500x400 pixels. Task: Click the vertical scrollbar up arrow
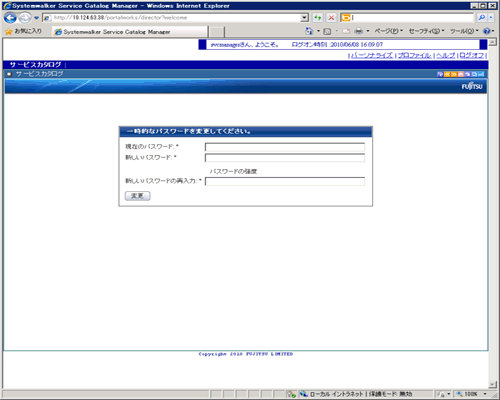pyautogui.click(x=493, y=43)
